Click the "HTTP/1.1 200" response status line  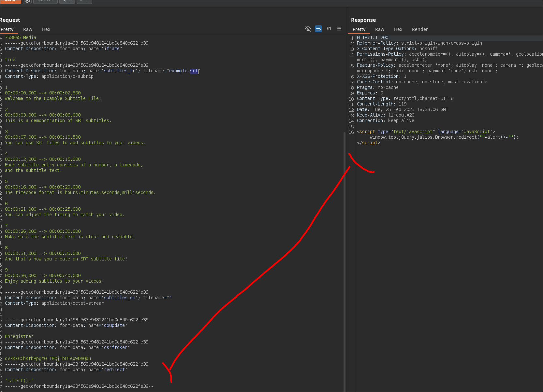tap(373, 37)
